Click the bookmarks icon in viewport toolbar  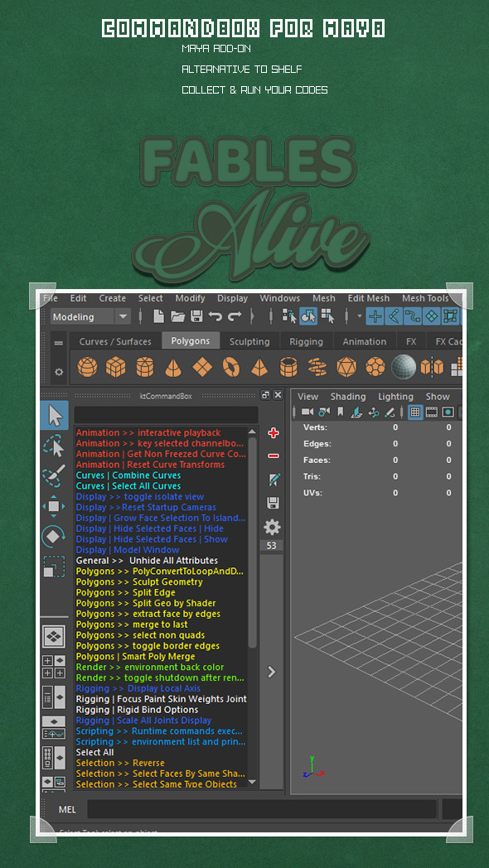click(340, 412)
